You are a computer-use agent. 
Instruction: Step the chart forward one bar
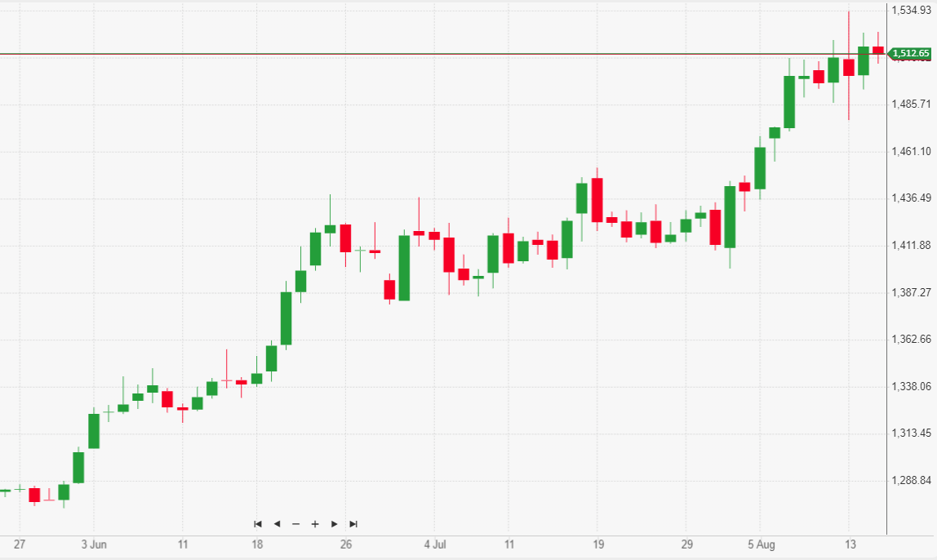click(334, 524)
